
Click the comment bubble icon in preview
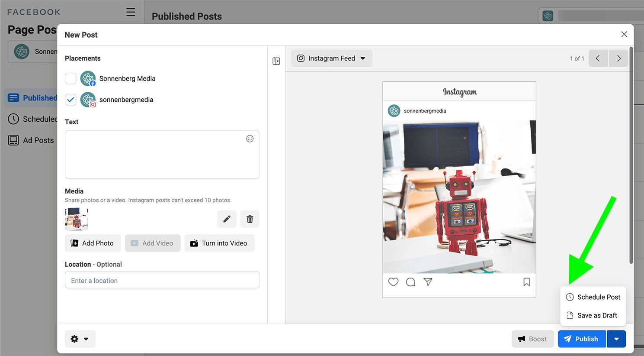pyautogui.click(x=410, y=282)
